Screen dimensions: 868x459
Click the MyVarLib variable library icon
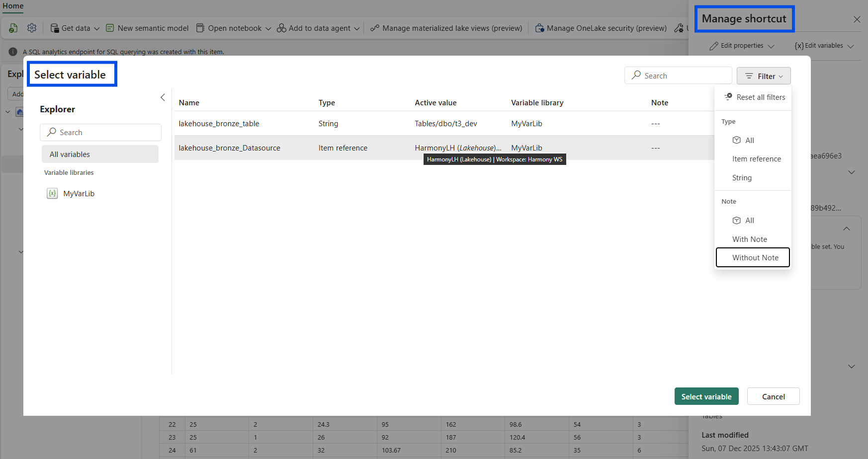[52, 194]
